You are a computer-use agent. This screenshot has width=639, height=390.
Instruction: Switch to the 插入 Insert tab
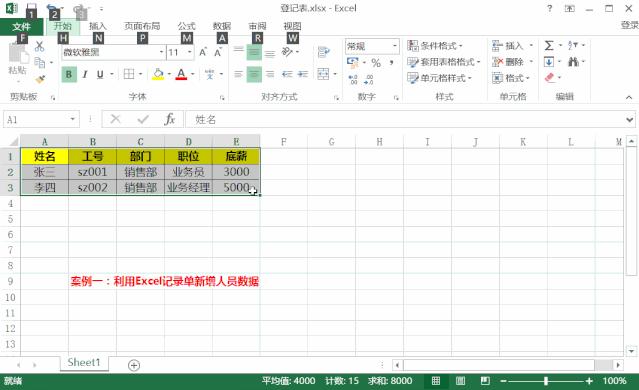click(x=97, y=26)
